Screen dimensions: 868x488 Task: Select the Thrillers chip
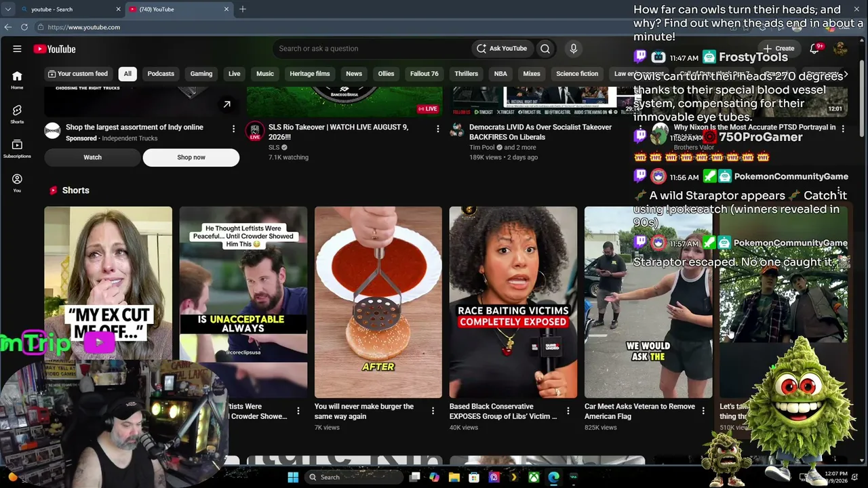pos(467,74)
